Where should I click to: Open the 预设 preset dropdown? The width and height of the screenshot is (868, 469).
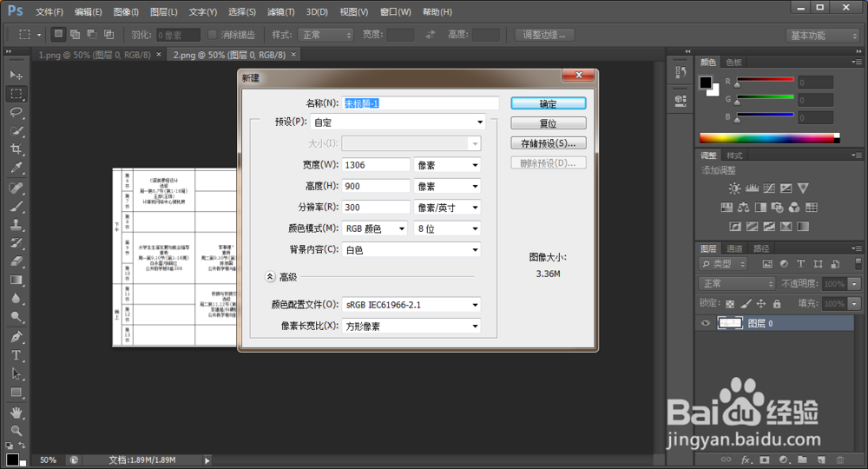[398, 122]
